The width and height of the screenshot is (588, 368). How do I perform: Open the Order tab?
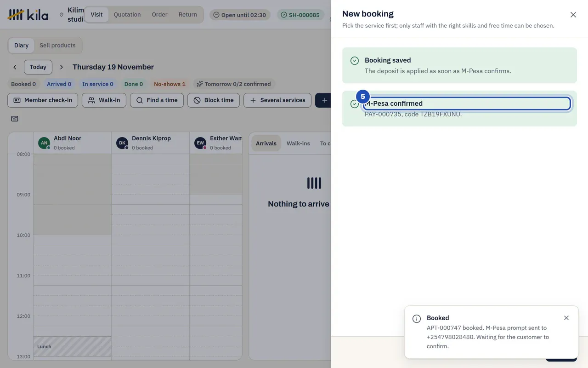160,15
